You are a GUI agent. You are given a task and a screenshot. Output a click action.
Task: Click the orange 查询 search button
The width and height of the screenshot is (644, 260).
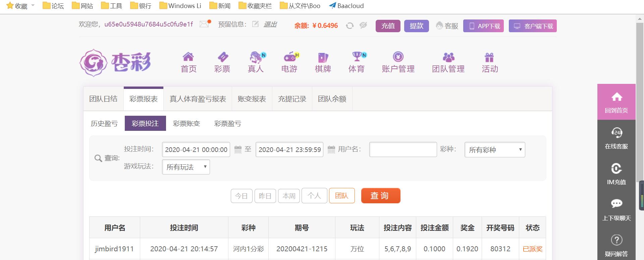point(381,196)
